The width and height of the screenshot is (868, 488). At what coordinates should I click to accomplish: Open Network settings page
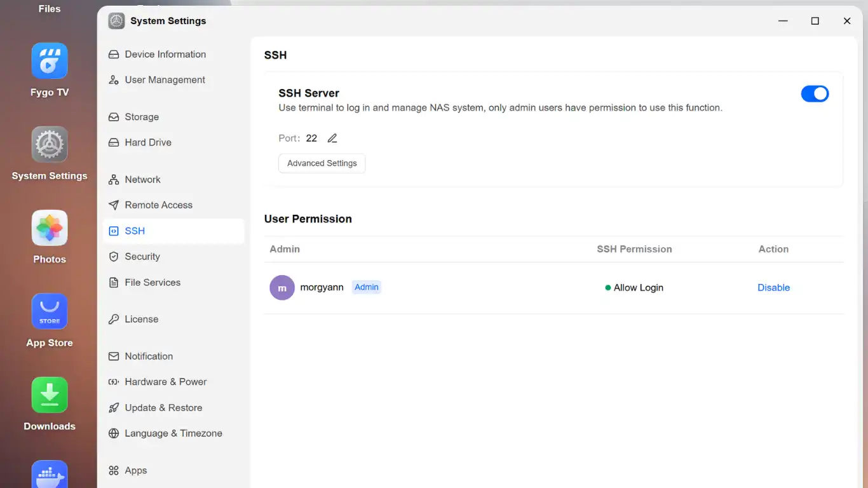[173, 180]
